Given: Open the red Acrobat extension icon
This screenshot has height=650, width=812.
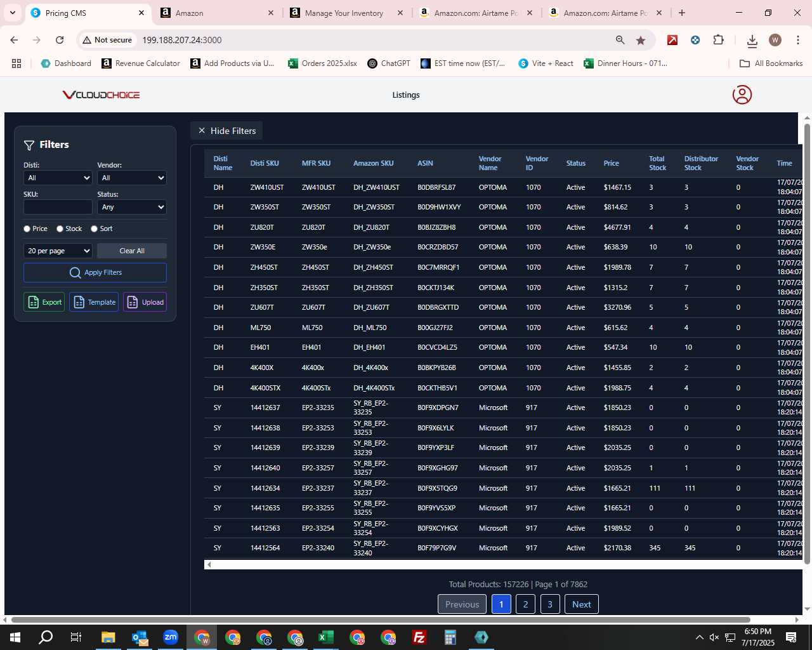Looking at the screenshot, I should coord(672,40).
